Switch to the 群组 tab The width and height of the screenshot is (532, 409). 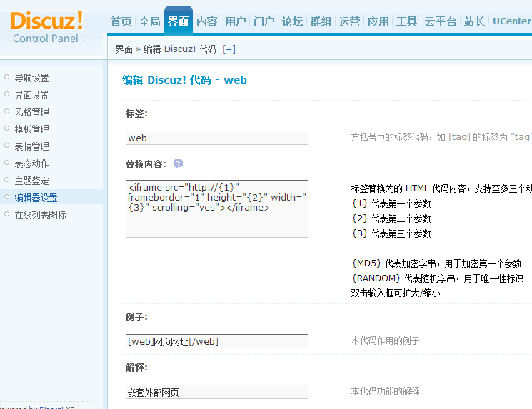(321, 21)
